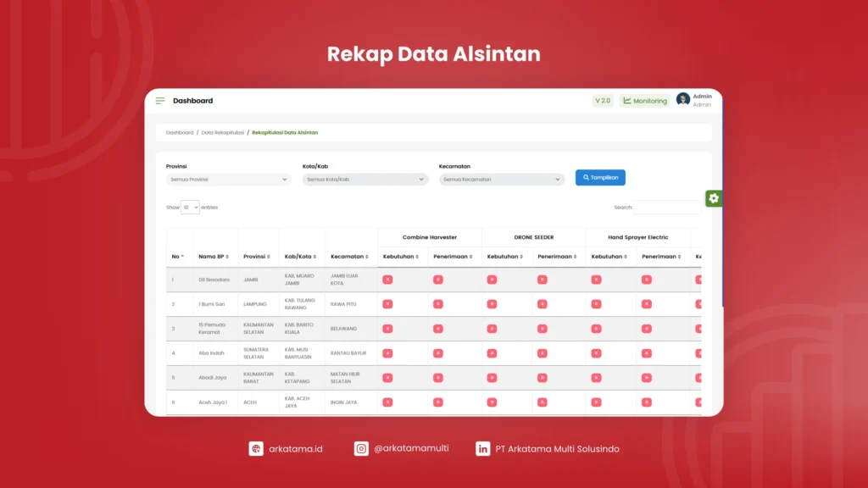Click the Instagram icon beside @arkatamamulti
The height and width of the screenshot is (488, 868).
pos(361,449)
